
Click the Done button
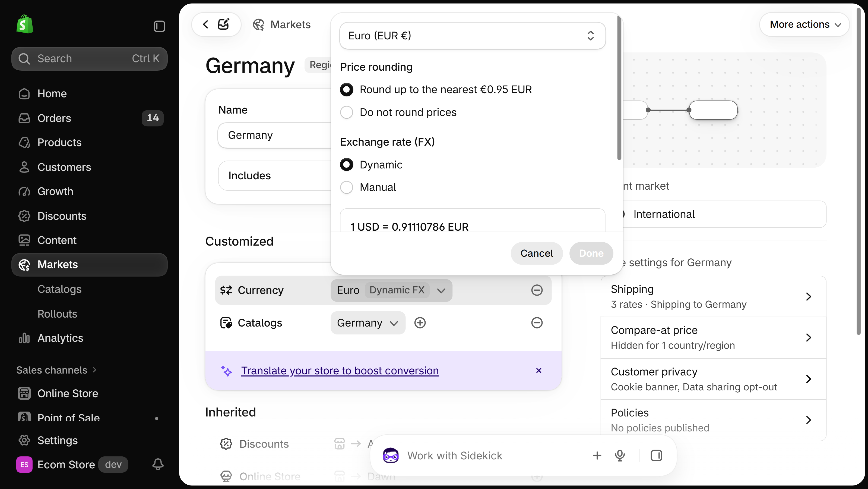tap(591, 253)
